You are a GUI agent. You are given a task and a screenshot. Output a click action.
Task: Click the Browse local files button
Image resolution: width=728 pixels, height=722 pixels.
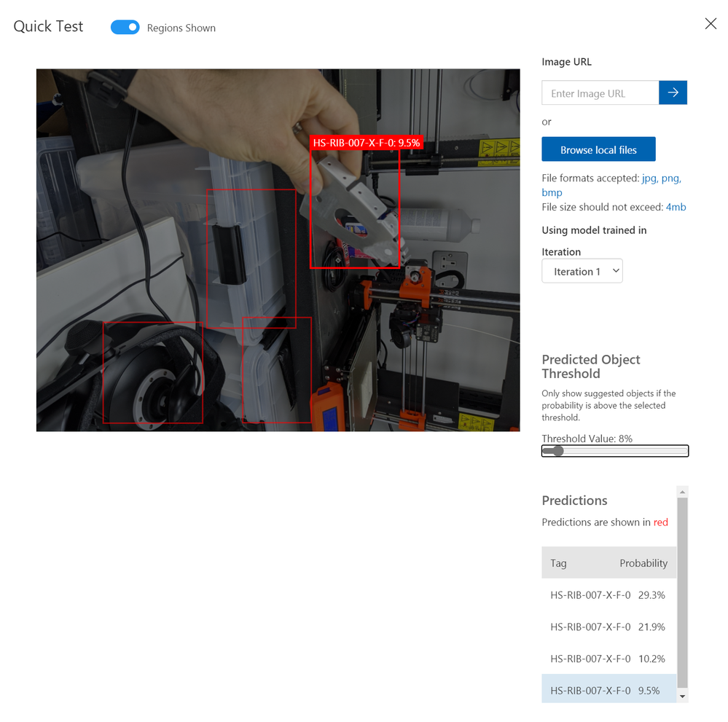pyautogui.click(x=598, y=149)
